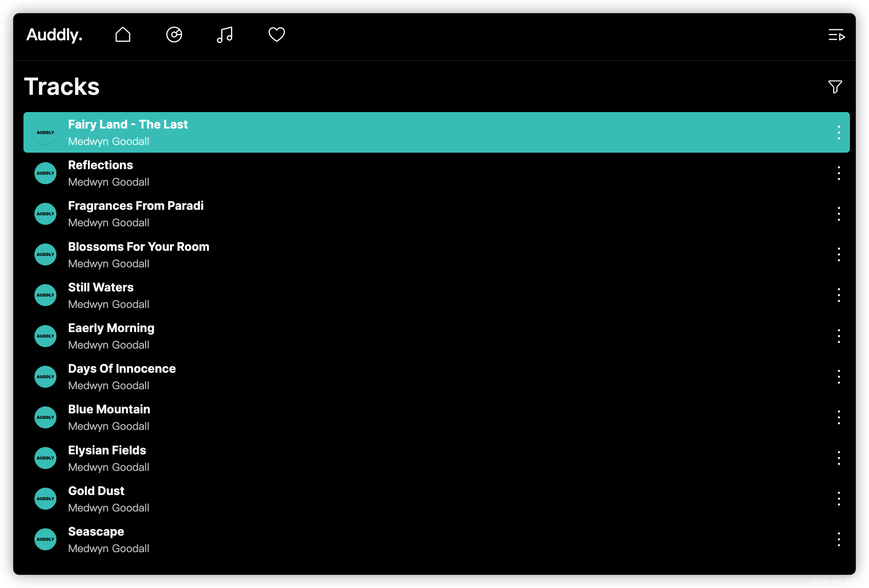Open the Home page icon

pyautogui.click(x=123, y=35)
